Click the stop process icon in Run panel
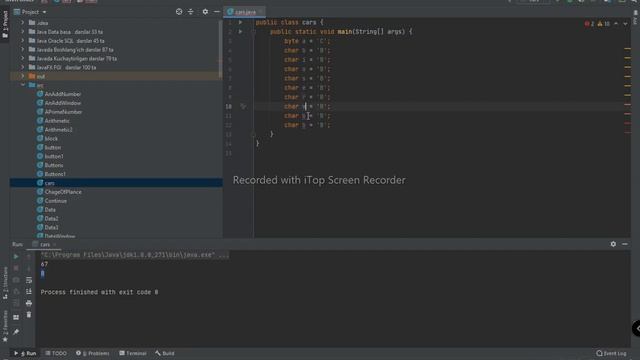 click(16, 268)
